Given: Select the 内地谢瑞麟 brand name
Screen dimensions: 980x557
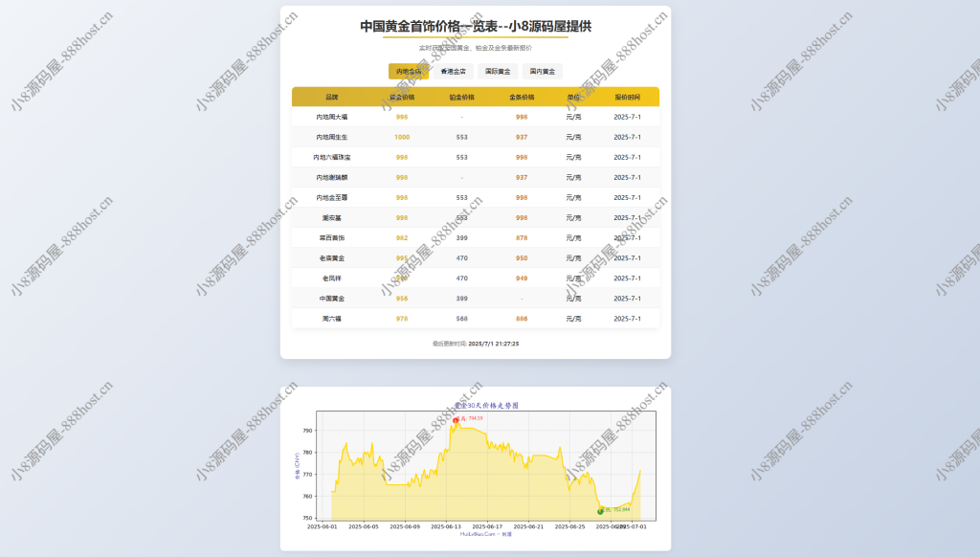Looking at the screenshot, I should [332, 178].
